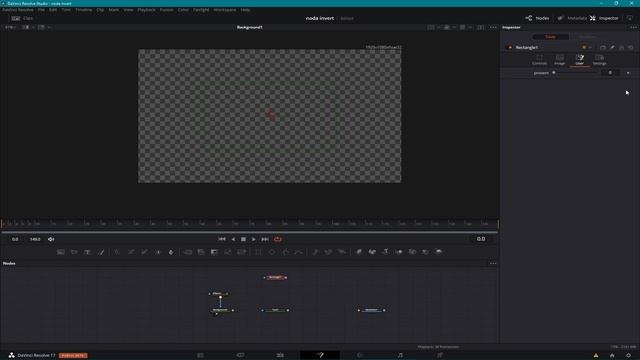
Task: Select the green node in the middle of Nodes panel
Action: click(x=275, y=310)
